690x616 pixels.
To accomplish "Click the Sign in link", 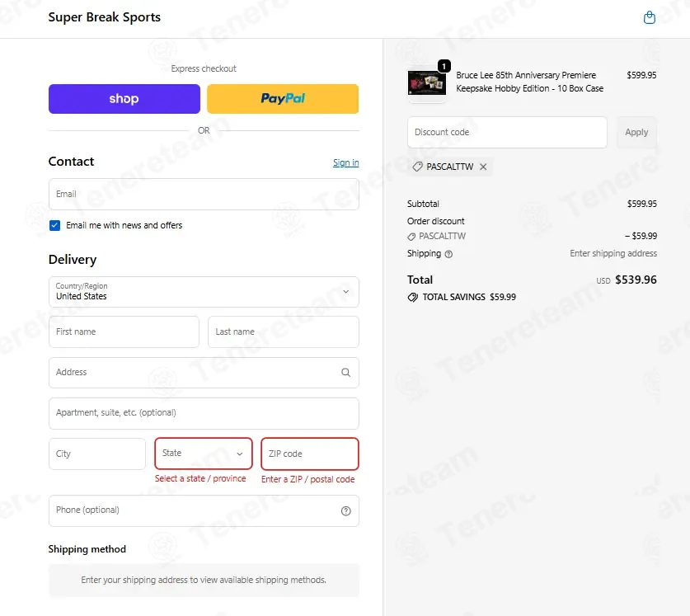I will [x=346, y=162].
